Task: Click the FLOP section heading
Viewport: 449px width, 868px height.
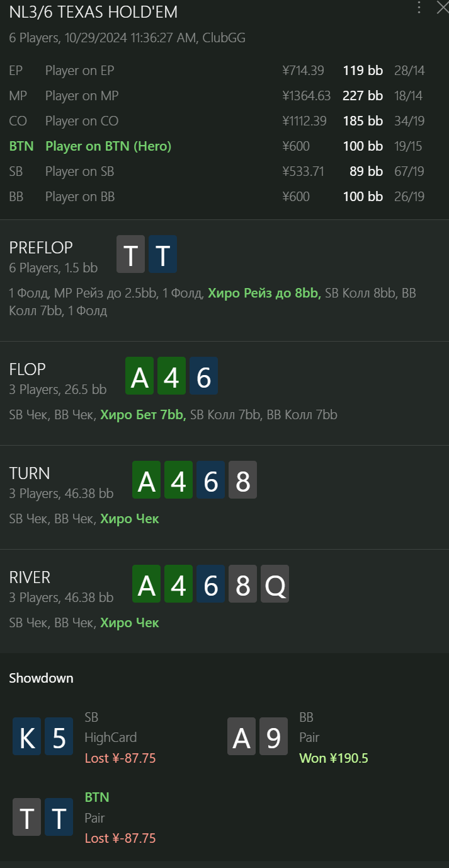Action: coord(28,369)
